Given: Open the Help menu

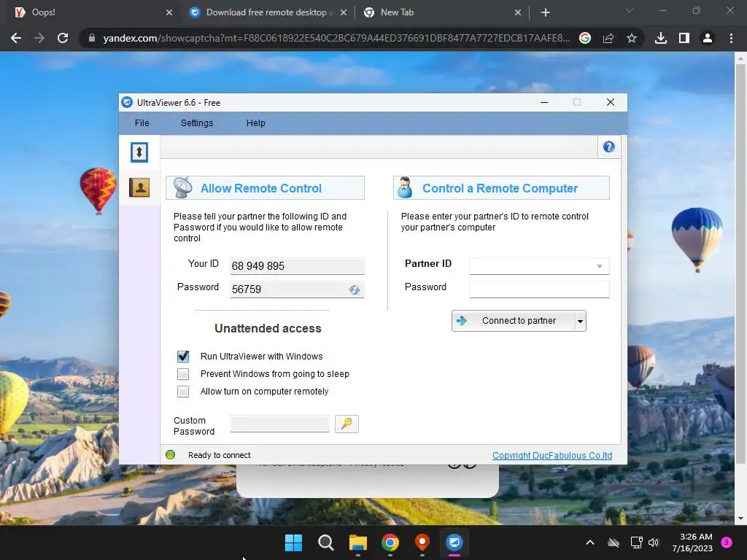Looking at the screenshot, I should click(256, 122).
